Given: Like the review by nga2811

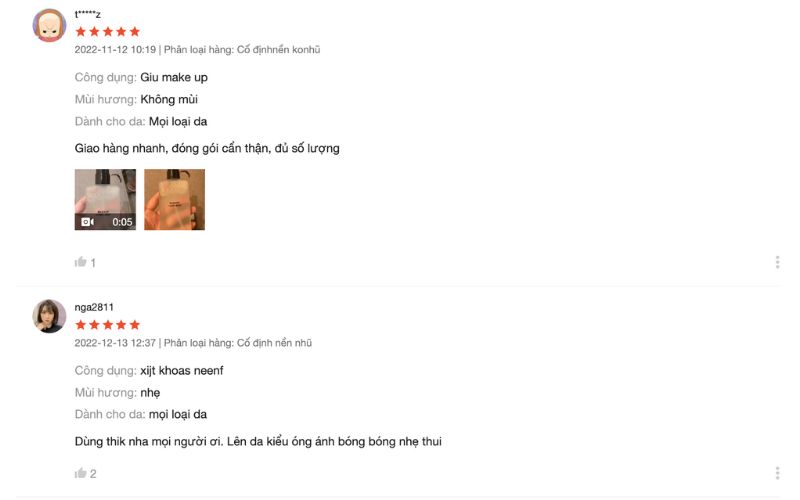Looking at the screenshot, I should coord(81,473).
